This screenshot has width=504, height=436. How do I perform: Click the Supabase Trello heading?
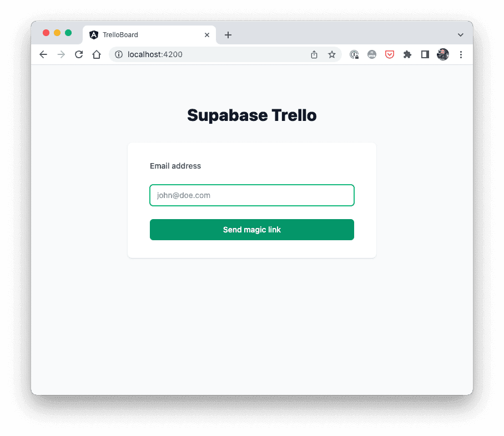[251, 115]
